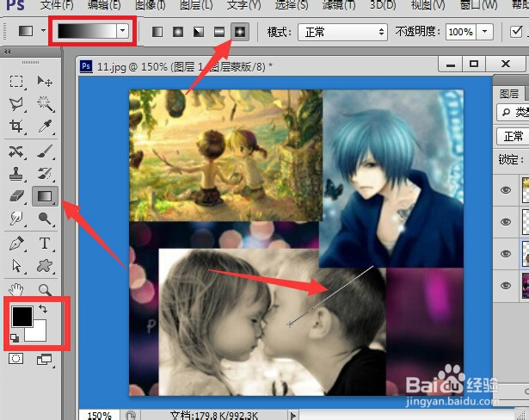
Task: Select the History Brush tool
Action: (45, 174)
